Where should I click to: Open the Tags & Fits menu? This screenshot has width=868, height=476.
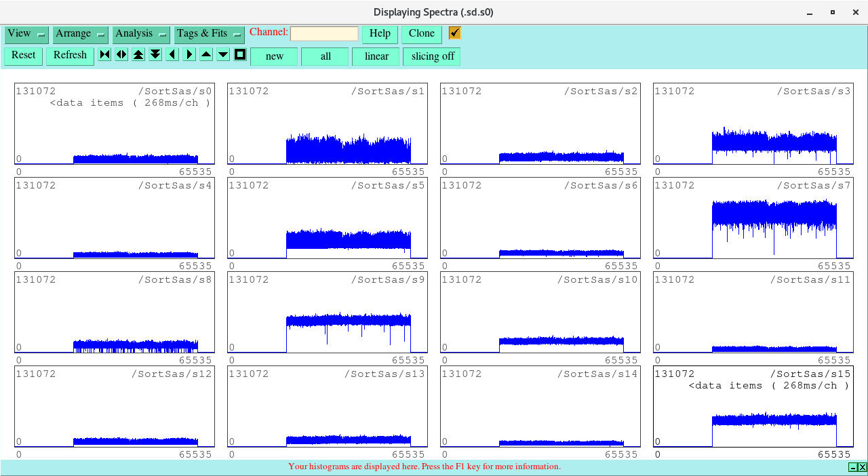[x=208, y=34]
